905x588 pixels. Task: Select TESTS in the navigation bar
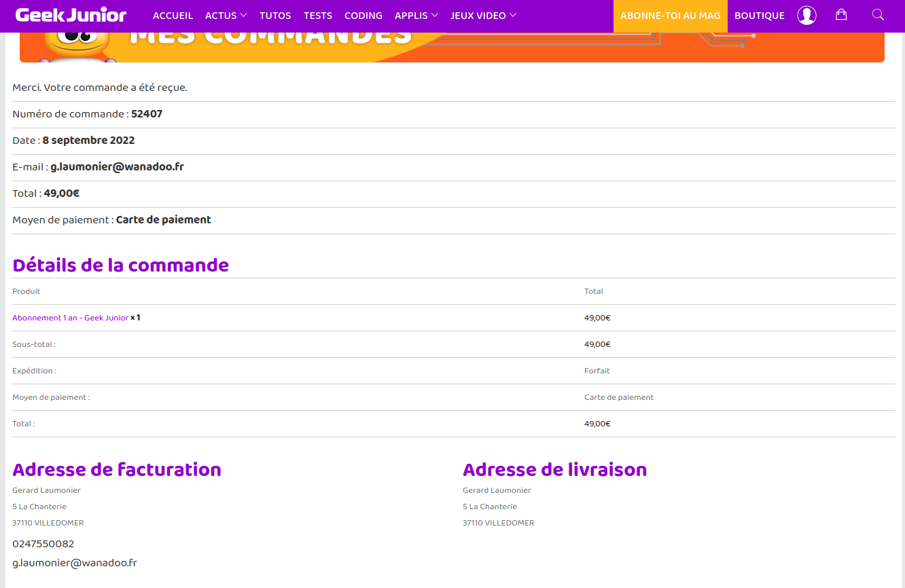[318, 16]
